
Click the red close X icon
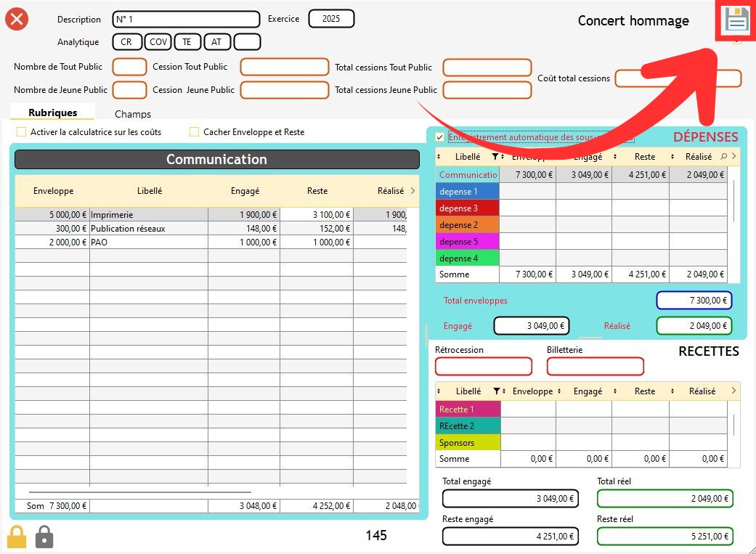pos(17,19)
